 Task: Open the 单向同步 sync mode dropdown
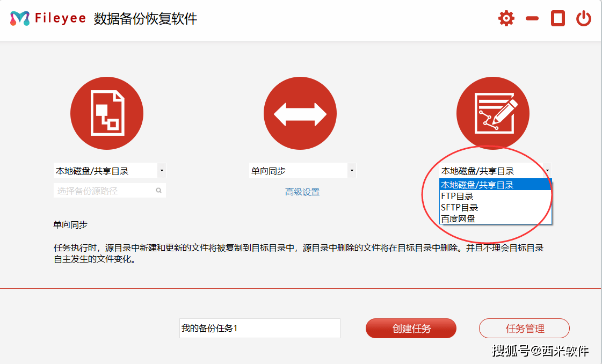coord(352,171)
